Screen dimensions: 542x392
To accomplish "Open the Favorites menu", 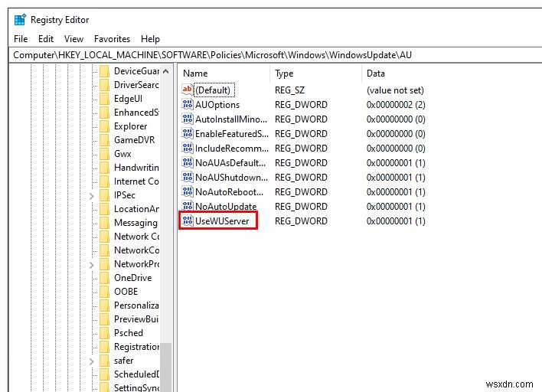I will (x=112, y=39).
